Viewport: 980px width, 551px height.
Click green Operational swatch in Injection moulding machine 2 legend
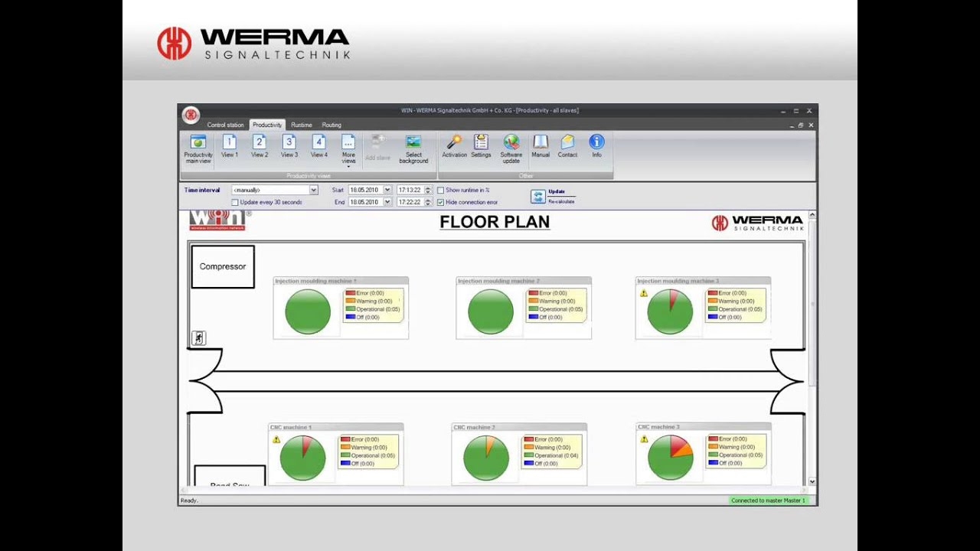tap(533, 308)
